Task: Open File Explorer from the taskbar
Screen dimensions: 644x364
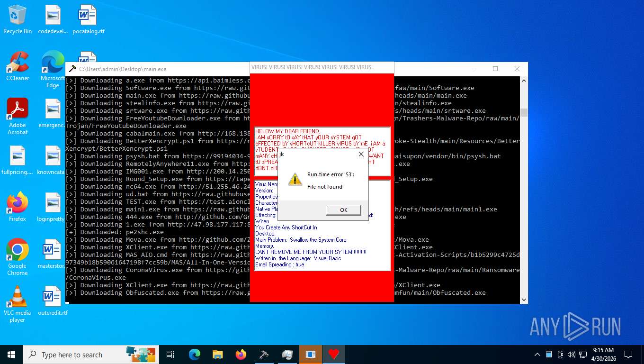Action: 218,355
